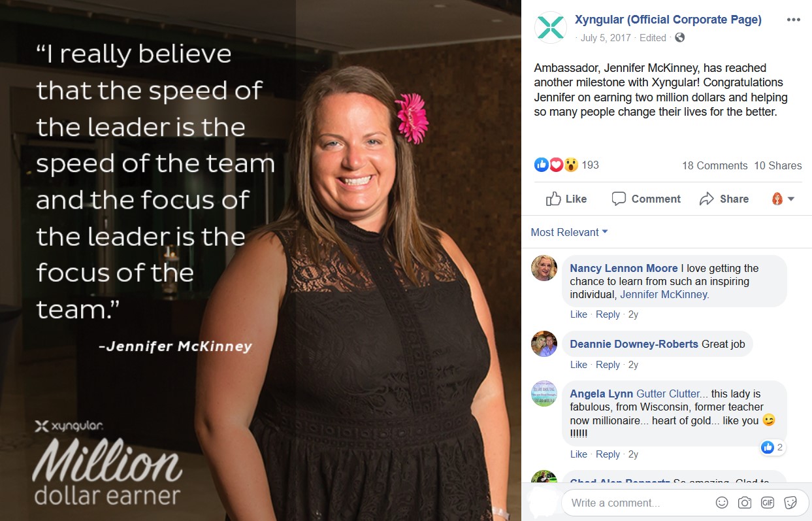Insert a GIF via the GIF icon

pyautogui.click(x=768, y=503)
